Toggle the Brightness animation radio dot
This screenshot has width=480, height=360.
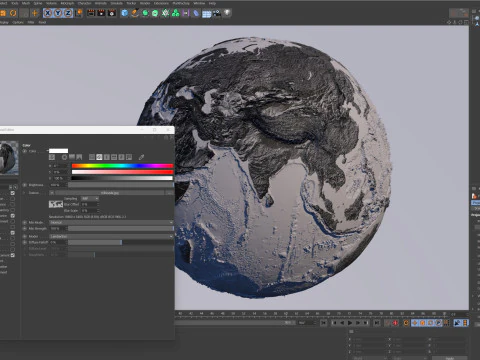point(25,185)
